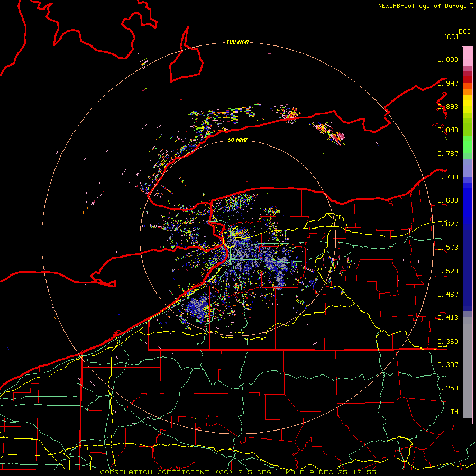Screen dimensions: 476x476
Task: Click the 0.360 scale value
Action: pos(448,342)
